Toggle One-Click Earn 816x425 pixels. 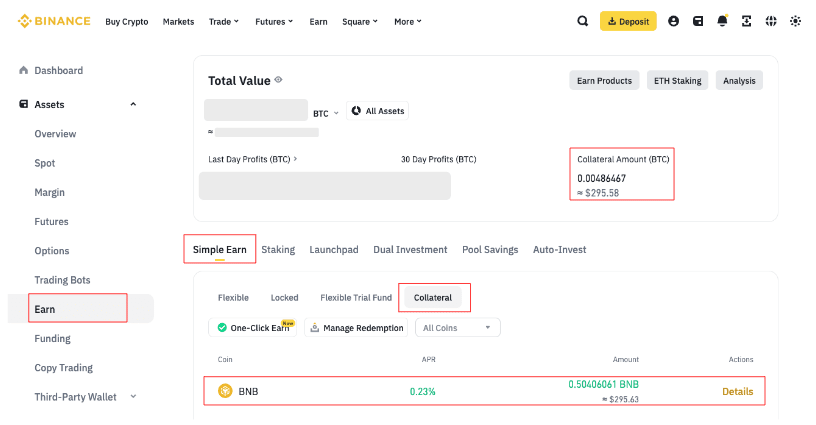254,328
